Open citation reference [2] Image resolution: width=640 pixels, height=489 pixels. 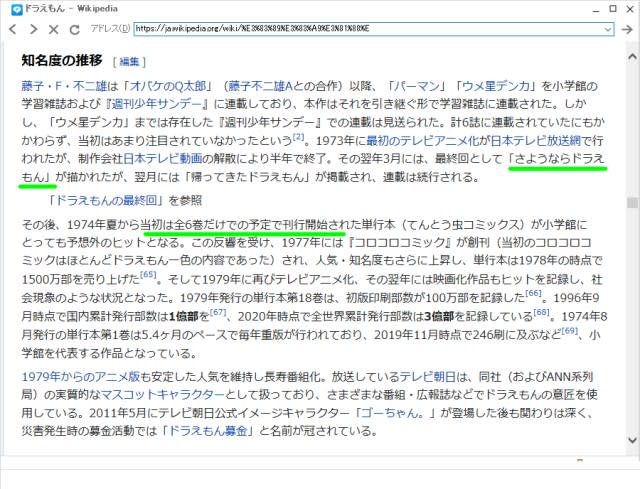[298, 137]
